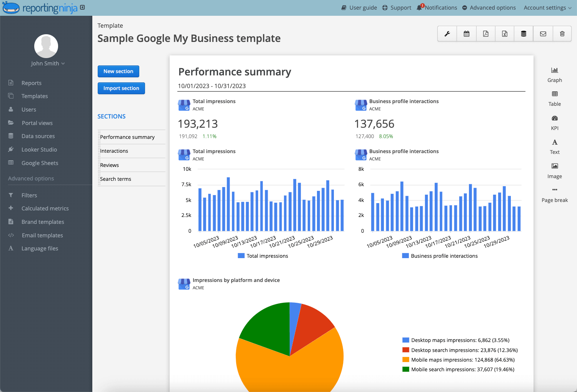Click Business profile interactions legend swatch
The width and height of the screenshot is (577, 392).
click(x=405, y=256)
